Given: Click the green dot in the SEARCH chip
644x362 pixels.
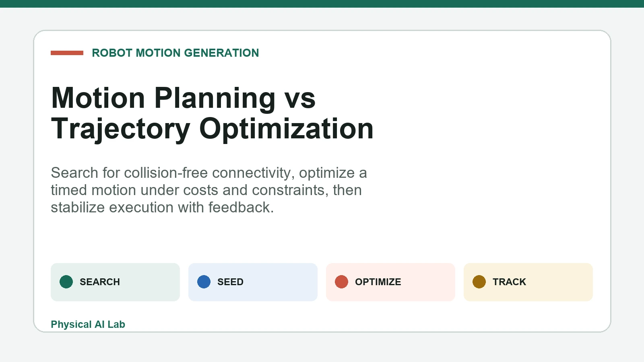Looking at the screenshot, I should click(66, 282).
